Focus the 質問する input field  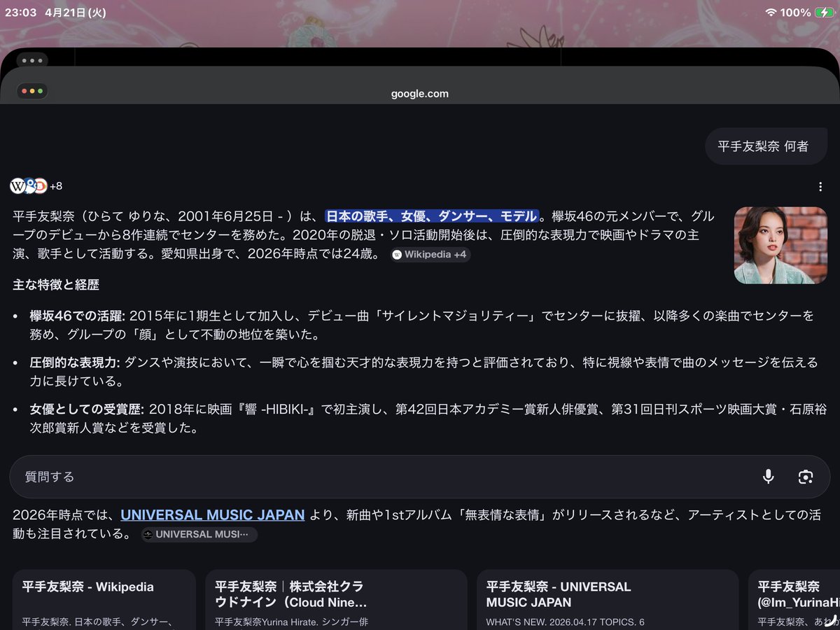click(x=420, y=477)
